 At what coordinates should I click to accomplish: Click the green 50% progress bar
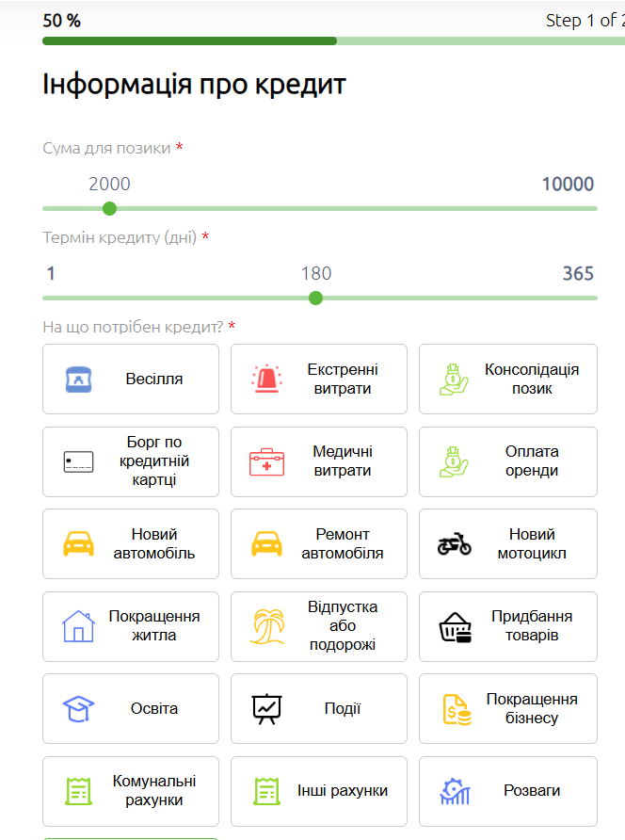(189, 41)
